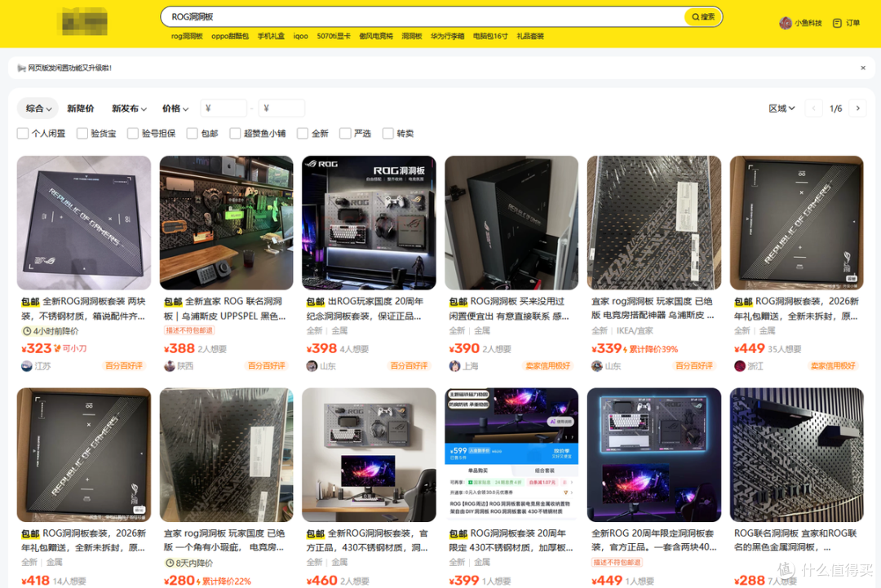Click the 4小时前降价 clock icon
The height and width of the screenshot is (588, 881).
click(x=26, y=331)
